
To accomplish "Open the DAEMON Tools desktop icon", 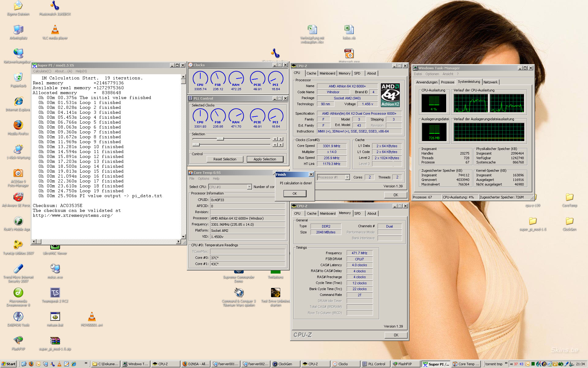I will pyautogui.click(x=18, y=319).
